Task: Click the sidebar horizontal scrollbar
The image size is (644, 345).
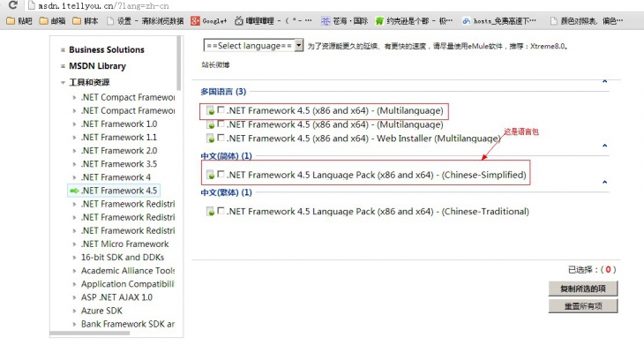Action: coord(89,334)
